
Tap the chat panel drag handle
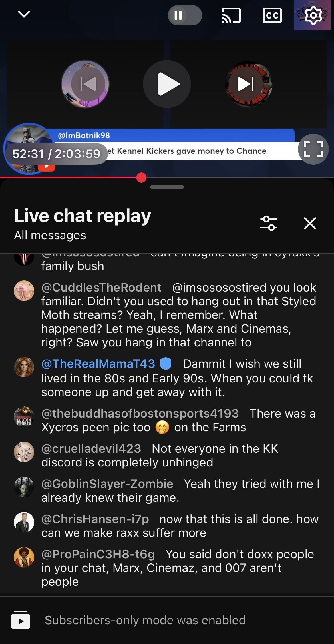click(167, 187)
